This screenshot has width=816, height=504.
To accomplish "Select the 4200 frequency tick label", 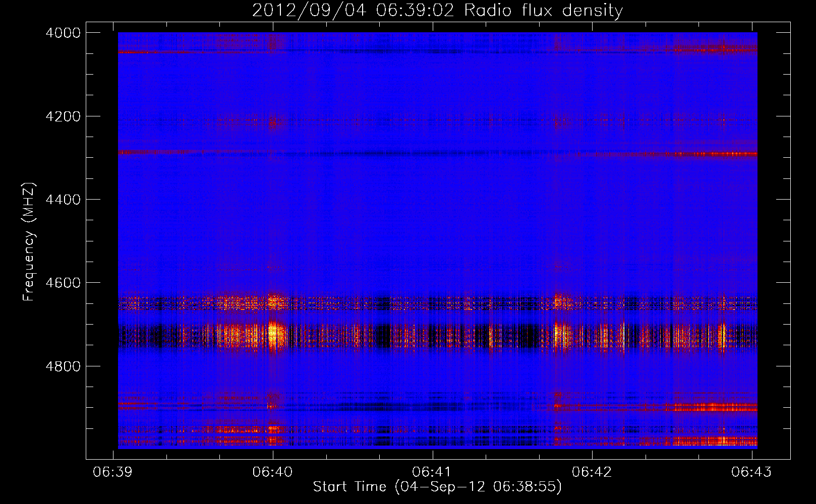I will [63, 116].
